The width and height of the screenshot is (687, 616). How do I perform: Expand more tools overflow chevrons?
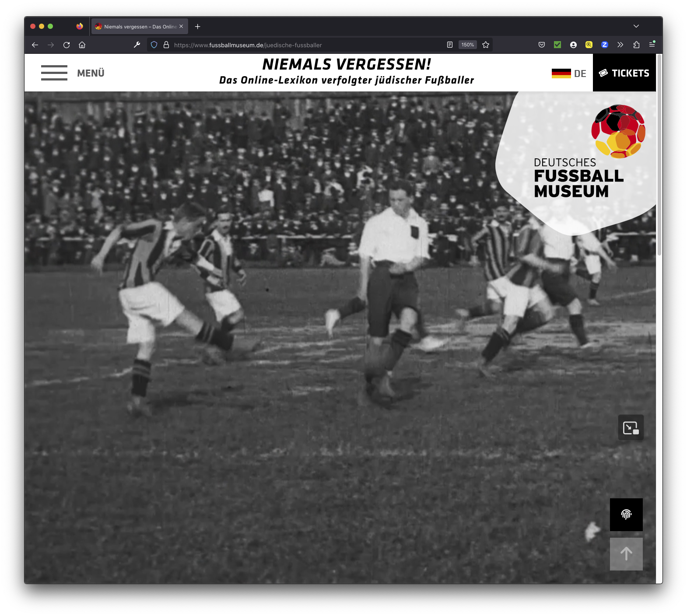click(x=620, y=45)
